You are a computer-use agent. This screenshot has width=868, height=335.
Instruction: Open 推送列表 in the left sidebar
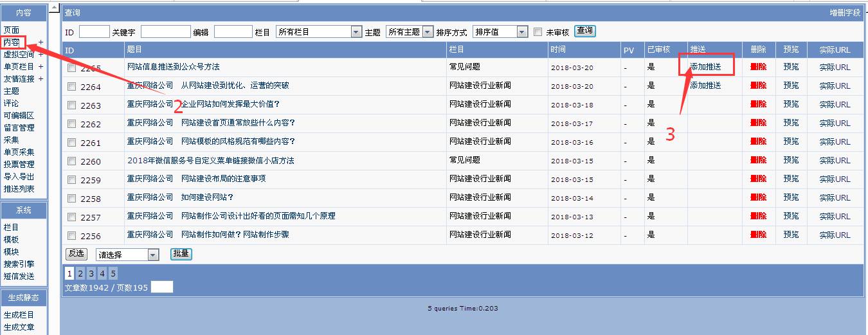click(x=19, y=189)
